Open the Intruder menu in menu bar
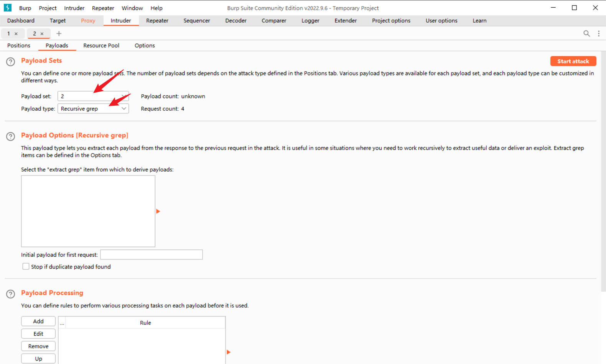The image size is (606, 364). click(x=74, y=8)
